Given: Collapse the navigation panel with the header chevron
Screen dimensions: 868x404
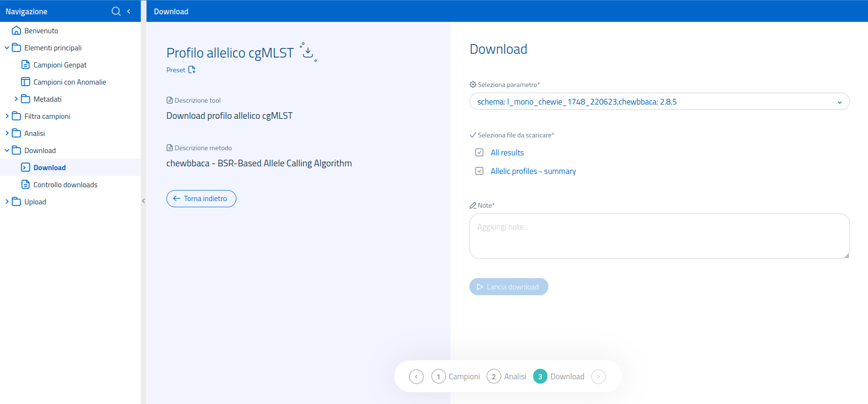Looking at the screenshot, I should [129, 11].
